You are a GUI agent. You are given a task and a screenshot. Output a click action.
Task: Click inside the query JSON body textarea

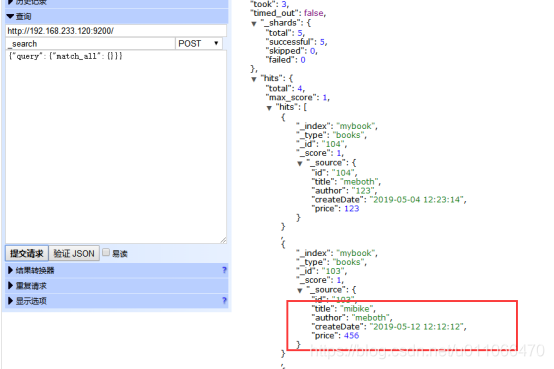click(x=116, y=147)
